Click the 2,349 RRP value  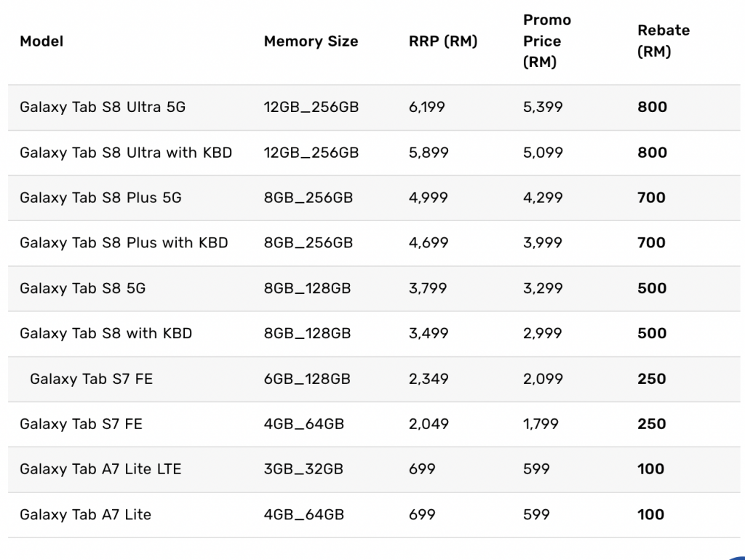pyautogui.click(x=429, y=379)
